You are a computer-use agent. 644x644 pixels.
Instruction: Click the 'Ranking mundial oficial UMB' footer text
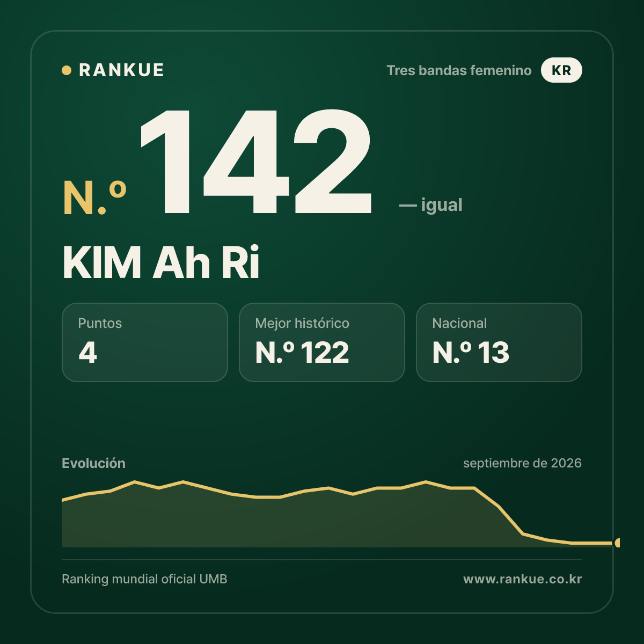[144, 579]
